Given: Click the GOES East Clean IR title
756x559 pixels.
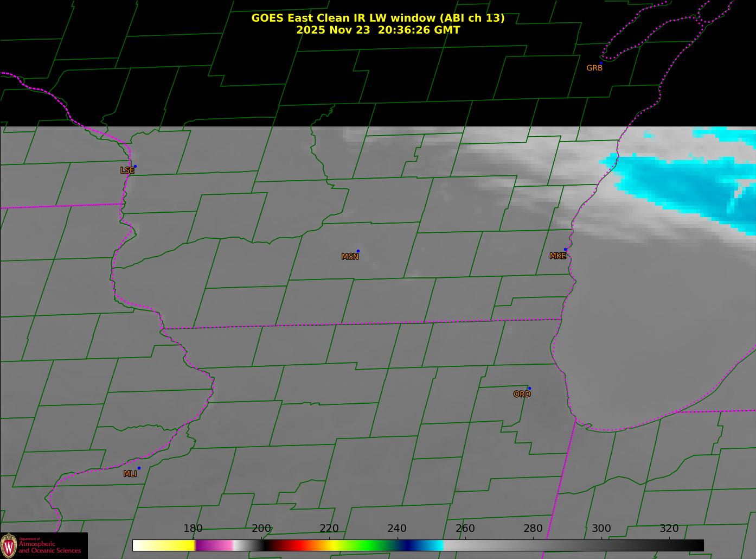Looking at the screenshot, I should pos(377,18).
